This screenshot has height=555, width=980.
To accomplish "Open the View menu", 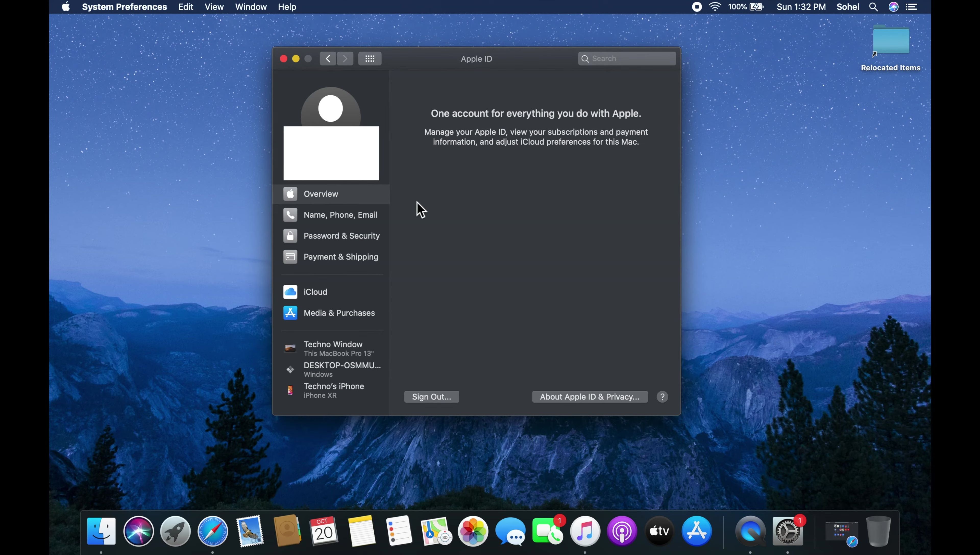I will 214,7.
